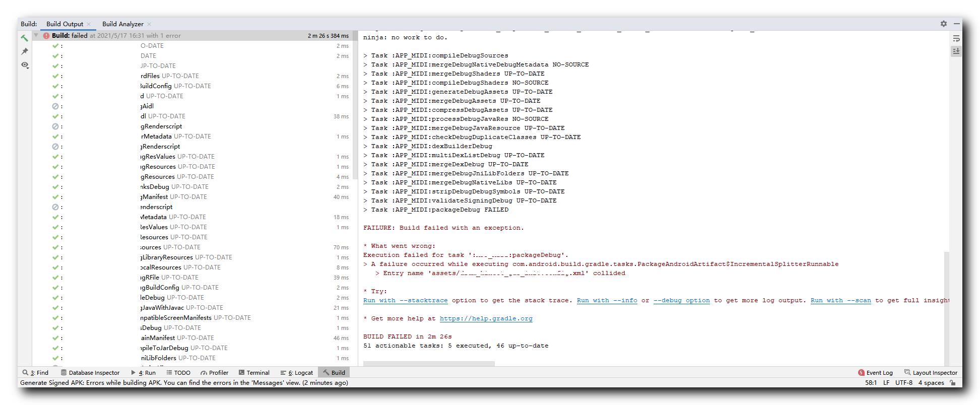Open the 4: Run tool window
The height and width of the screenshot is (405, 980).
pyautogui.click(x=144, y=373)
